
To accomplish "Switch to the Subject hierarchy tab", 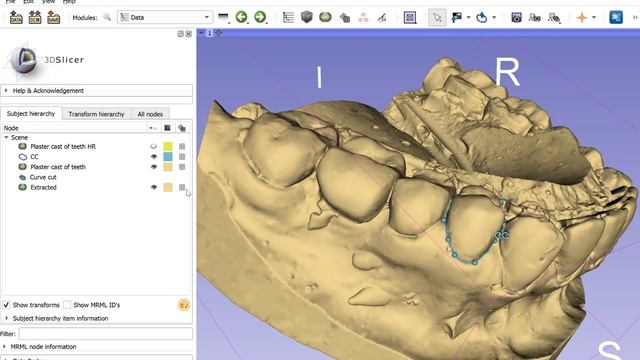I will coord(31,113).
